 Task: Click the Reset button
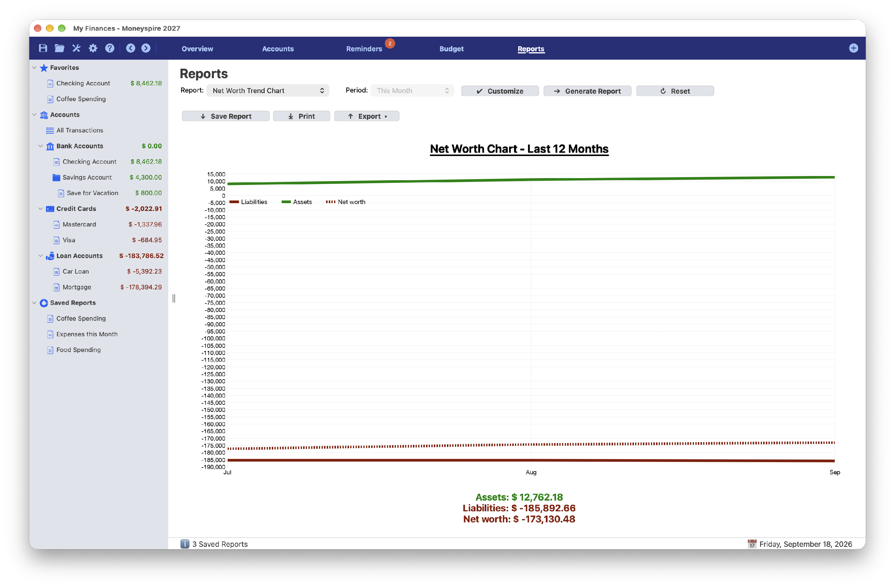[x=675, y=91]
